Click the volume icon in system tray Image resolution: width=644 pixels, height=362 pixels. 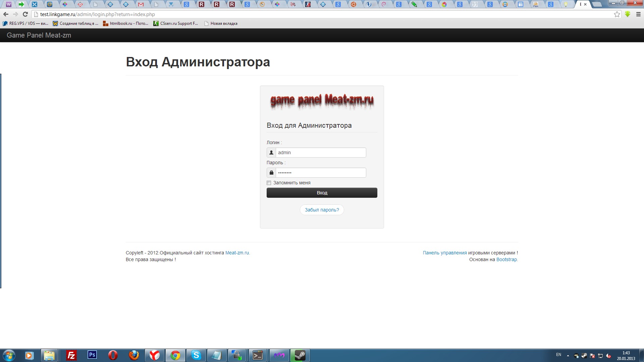pyautogui.click(x=609, y=356)
